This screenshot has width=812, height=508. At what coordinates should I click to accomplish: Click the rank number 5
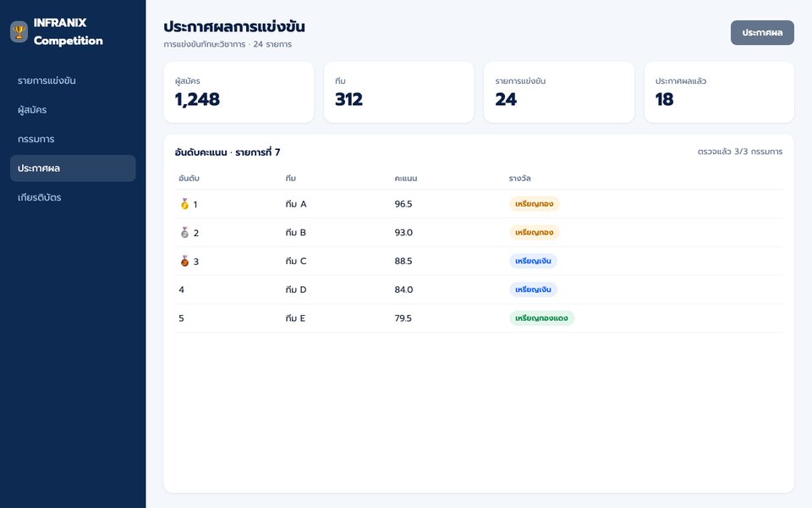[181, 317]
